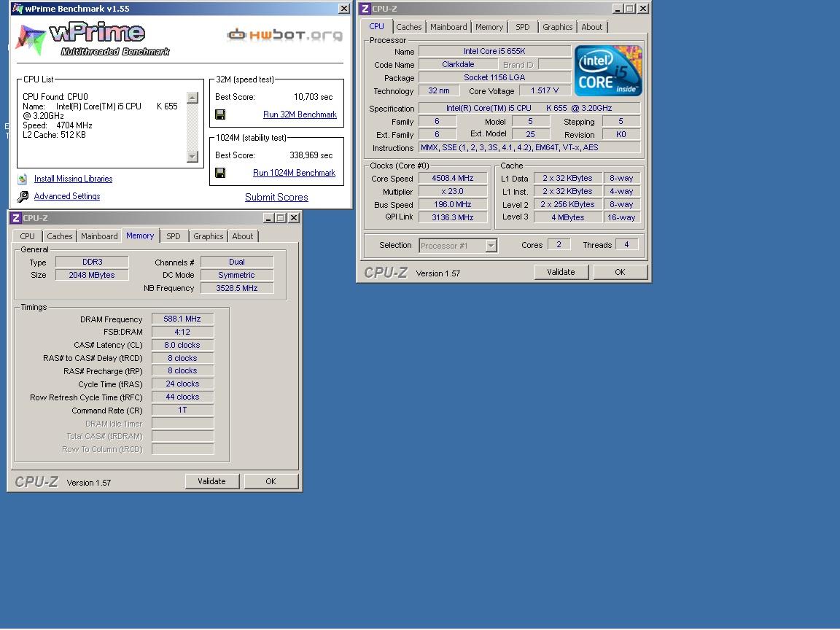The height and width of the screenshot is (630, 840).
Task: Open Install Missing Libraries link
Action: (x=74, y=179)
